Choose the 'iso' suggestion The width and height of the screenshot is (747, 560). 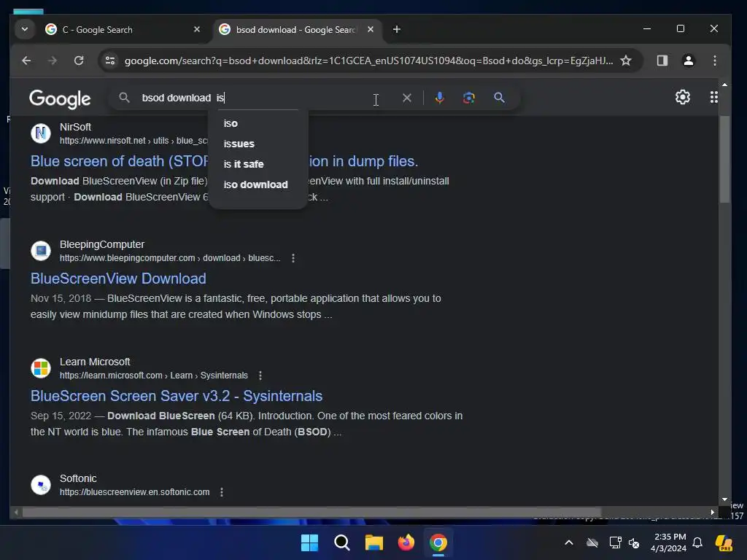click(x=231, y=123)
